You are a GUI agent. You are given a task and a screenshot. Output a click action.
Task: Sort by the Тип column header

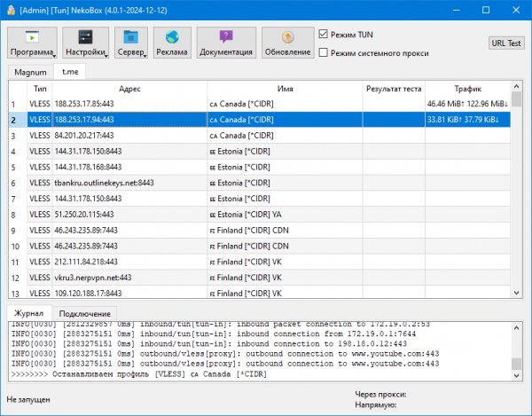coord(40,89)
